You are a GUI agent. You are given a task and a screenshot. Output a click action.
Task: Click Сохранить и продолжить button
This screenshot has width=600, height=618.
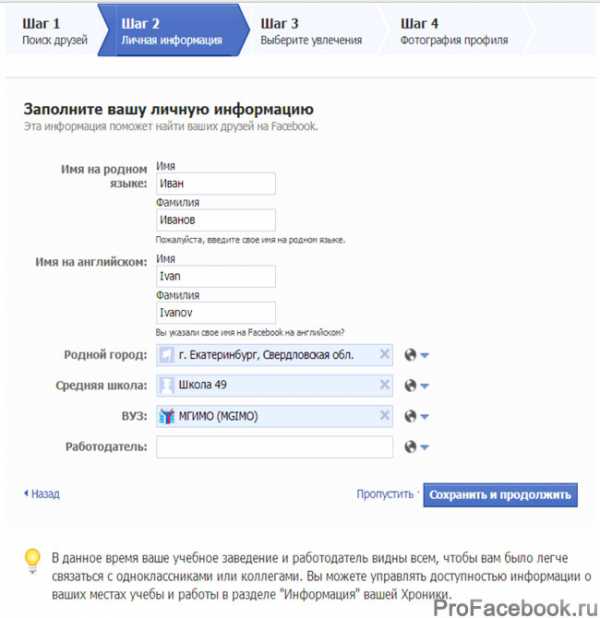tap(500, 495)
